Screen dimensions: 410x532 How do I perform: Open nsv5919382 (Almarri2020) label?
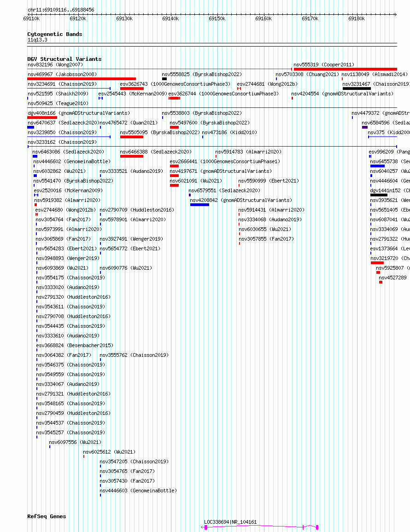67,200
